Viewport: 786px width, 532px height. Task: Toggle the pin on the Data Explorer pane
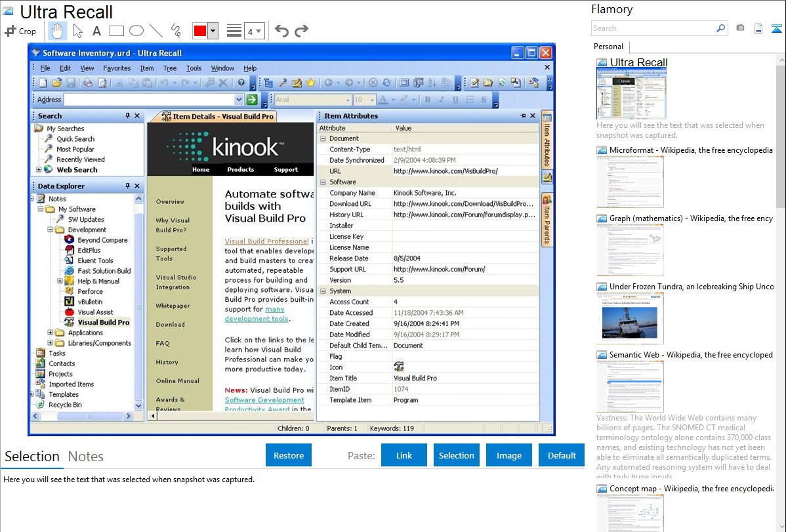[127, 186]
